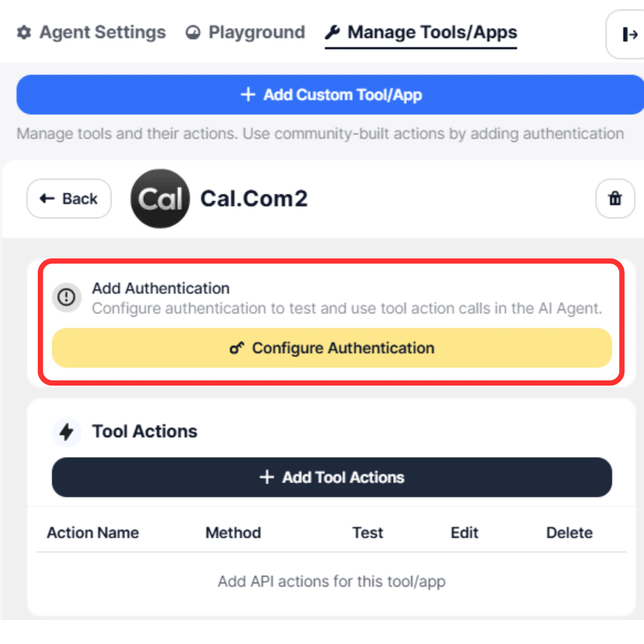Click the Playground smiley icon
This screenshot has height=644, width=644.
point(193,32)
